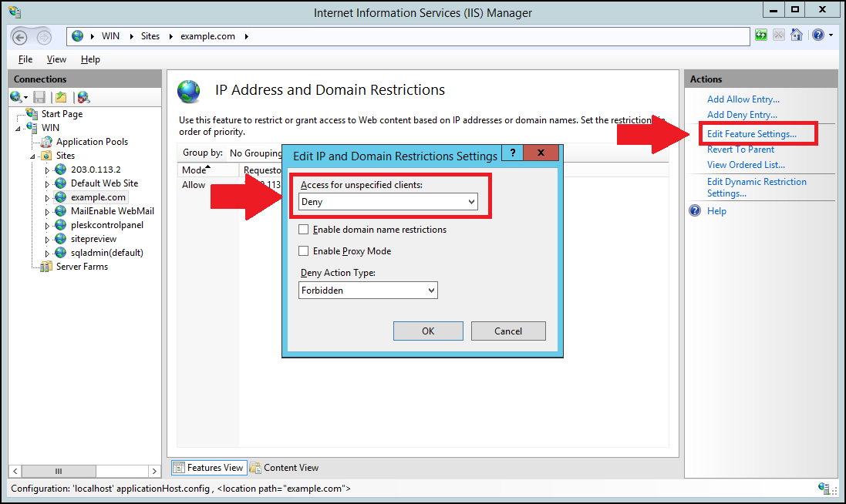Click the Create New Connection globe icon
Screen dimensions: 846x504
pyautogui.click(x=15, y=97)
